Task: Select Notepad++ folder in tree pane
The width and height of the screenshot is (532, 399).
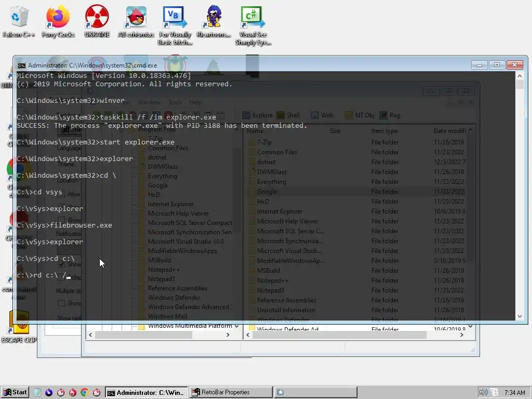Action: (164, 270)
